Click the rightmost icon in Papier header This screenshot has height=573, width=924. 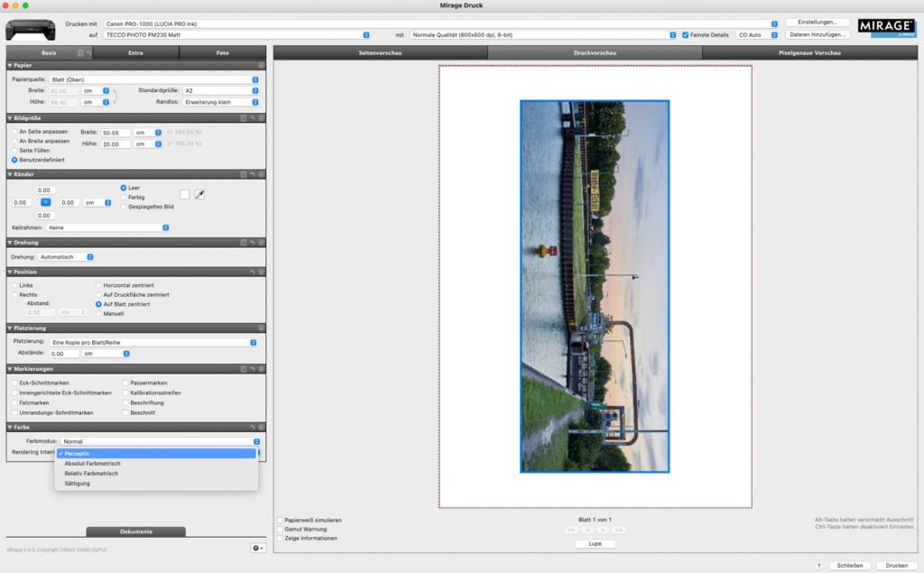point(261,66)
